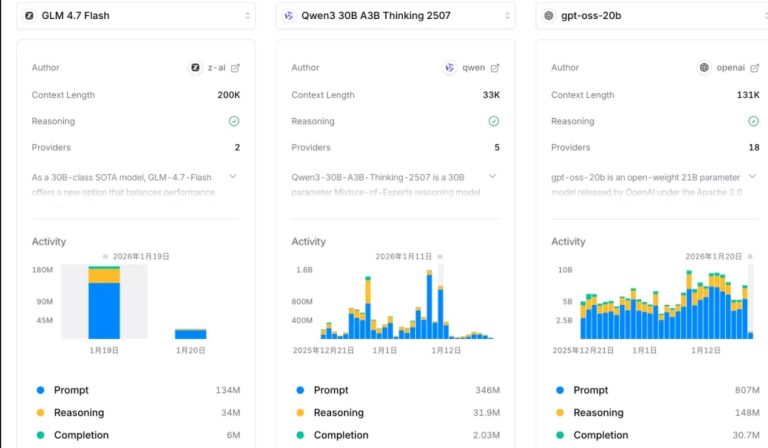Open external link icon beside qwen author
Image resolution: width=768 pixels, height=448 pixels.
point(495,68)
